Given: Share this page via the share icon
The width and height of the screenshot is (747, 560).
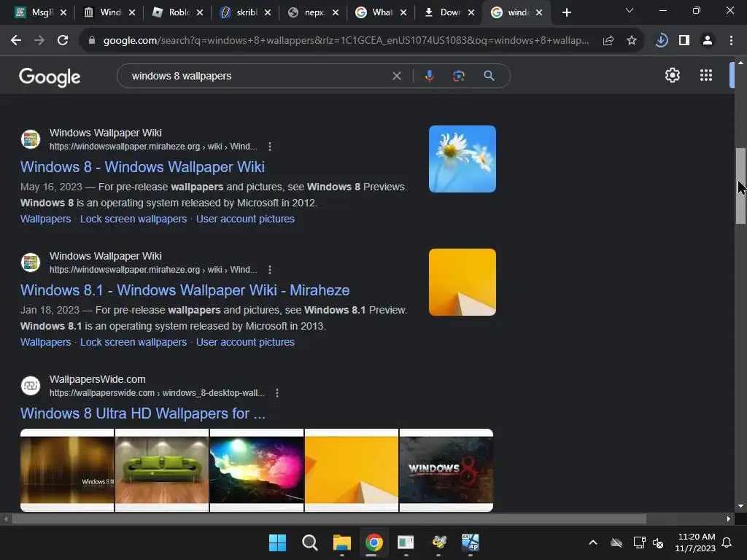Looking at the screenshot, I should pyautogui.click(x=608, y=41).
